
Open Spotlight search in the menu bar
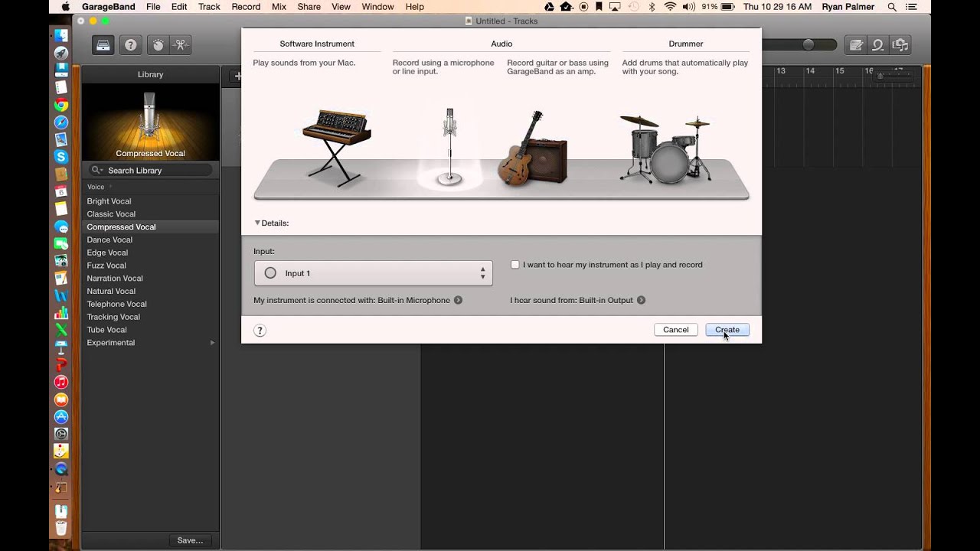(x=892, y=7)
